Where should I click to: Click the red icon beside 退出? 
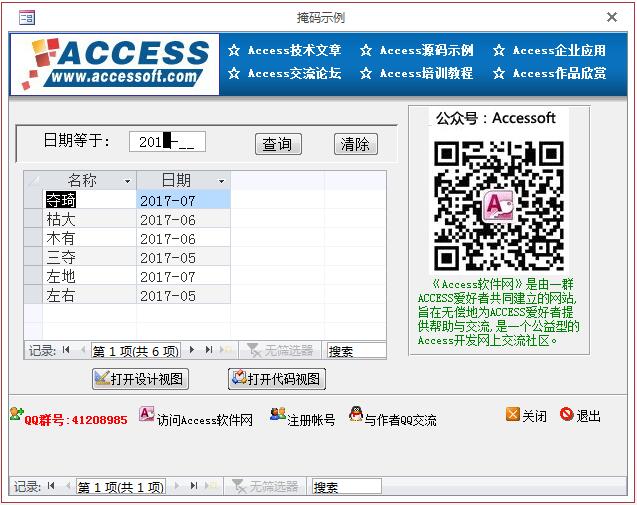(566, 414)
